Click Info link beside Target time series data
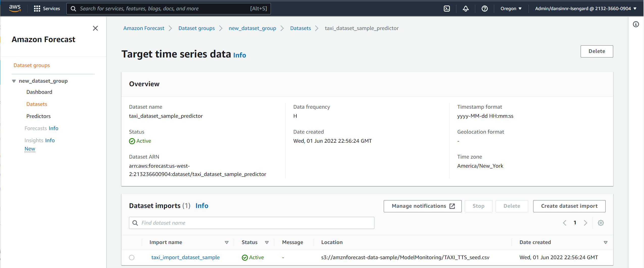Image resolution: width=644 pixels, height=268 pixels. tap(239, 55)
